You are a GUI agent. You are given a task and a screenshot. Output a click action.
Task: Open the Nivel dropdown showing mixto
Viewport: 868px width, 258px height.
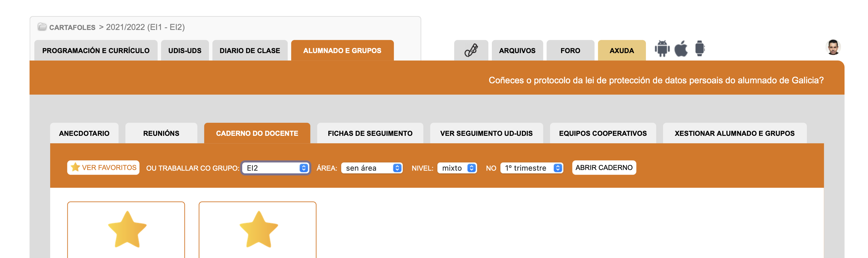[457, 168]
